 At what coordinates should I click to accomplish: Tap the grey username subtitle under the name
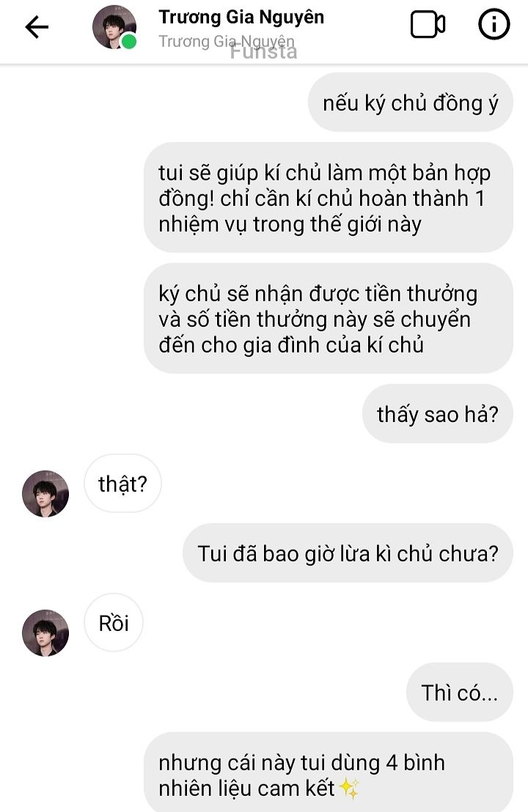227,41
